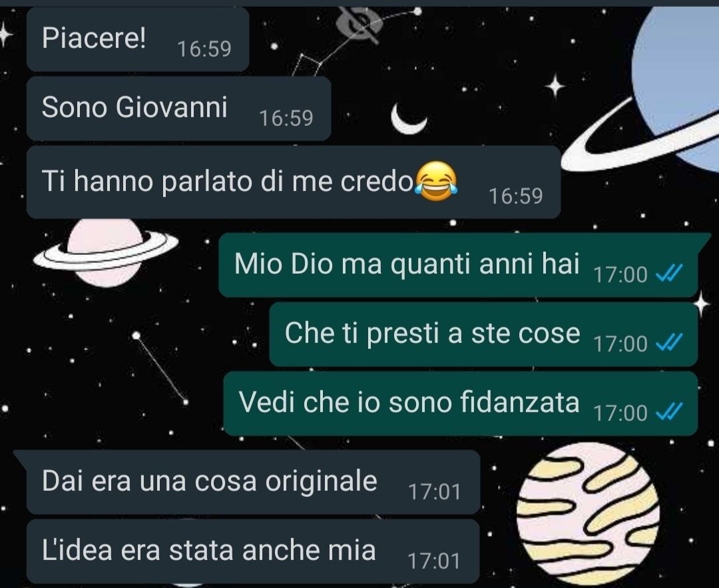Image resolution: width=719 pixels, height=588 pixels.
Task: Click the 17:00 timestamp on 'Vedi che io sono fidanzata'
Action: pyautogui.click(x=620, y=413)
